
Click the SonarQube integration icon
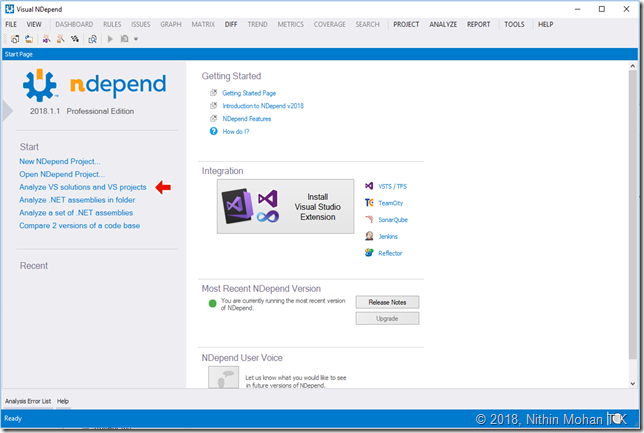pyautogui.click(x=370, y=219)
